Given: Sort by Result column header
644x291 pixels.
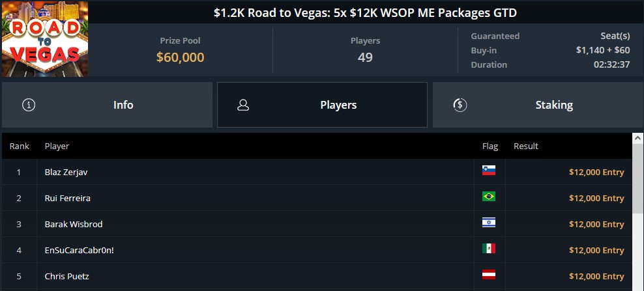Looking at the screenshot, I should coord(526,146).
